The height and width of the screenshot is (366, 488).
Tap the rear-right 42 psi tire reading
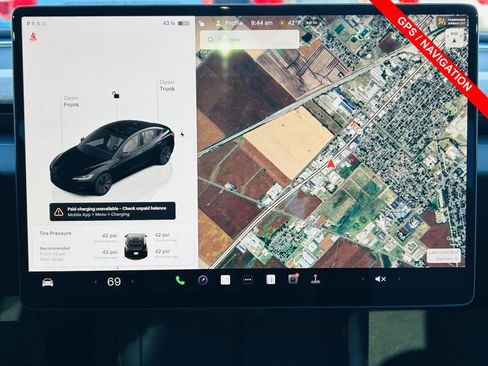click(x=162, y=252)
